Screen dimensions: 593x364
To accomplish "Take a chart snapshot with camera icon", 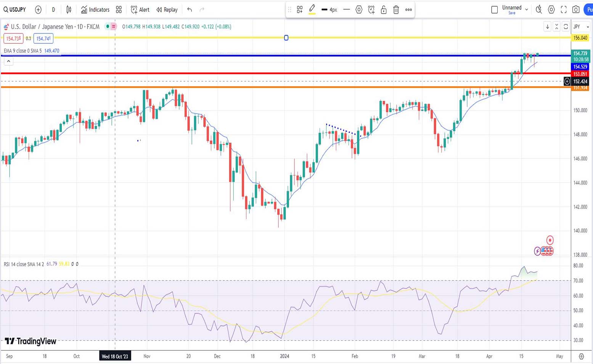I will point(576,10).
